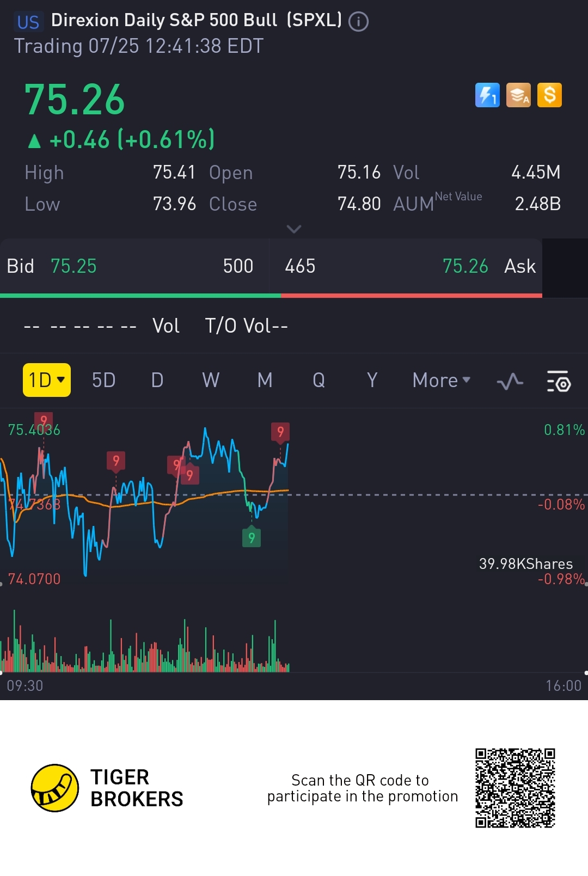Viewport: 588px width, 876px height.
Task: Tap the volume bars chart
Action: pyautogui.click(x=145, y=642)
